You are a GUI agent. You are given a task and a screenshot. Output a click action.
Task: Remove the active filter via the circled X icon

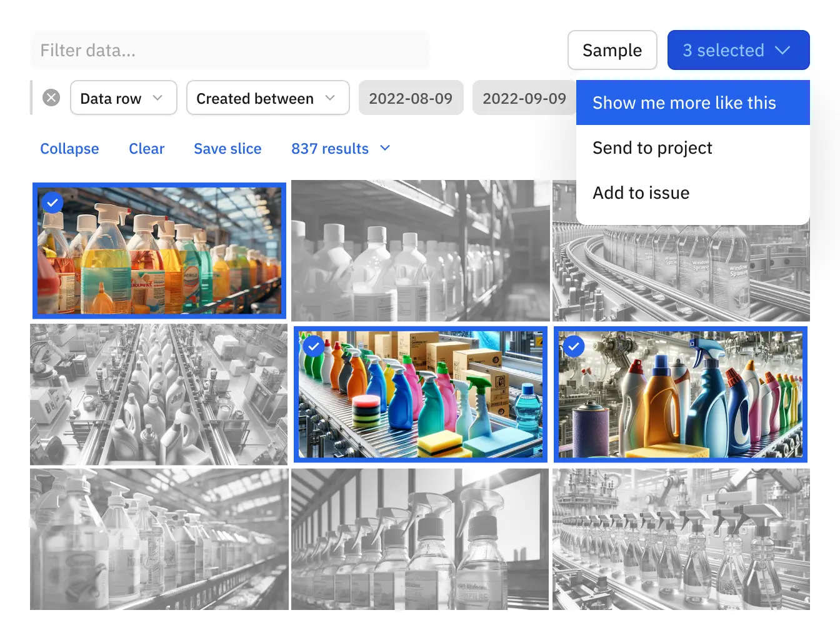pos(51,97)
